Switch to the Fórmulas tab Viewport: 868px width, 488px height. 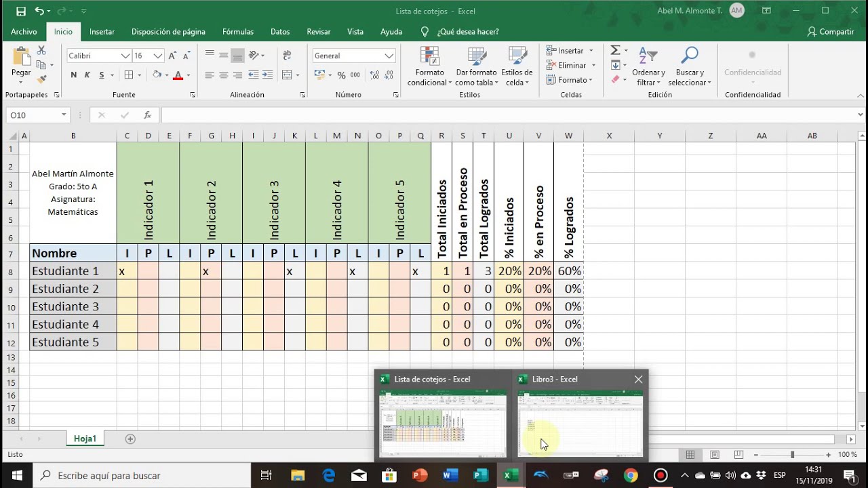point(238,32)
